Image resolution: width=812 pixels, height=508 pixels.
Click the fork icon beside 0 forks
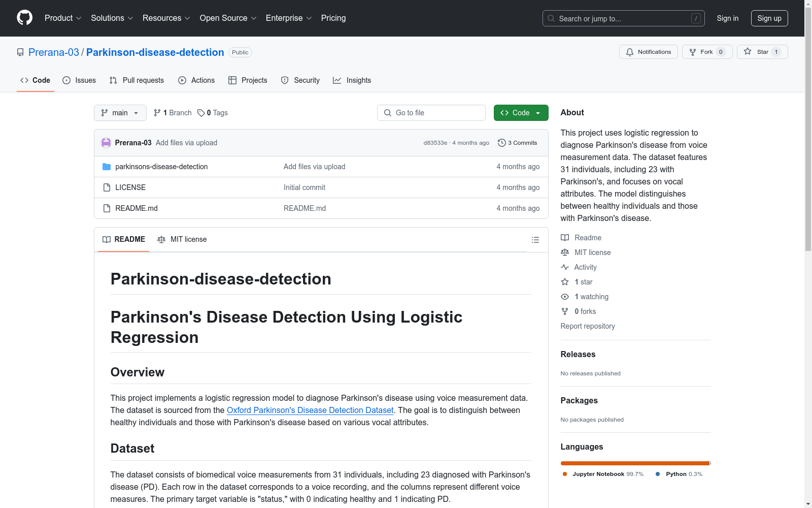point(565,311)
